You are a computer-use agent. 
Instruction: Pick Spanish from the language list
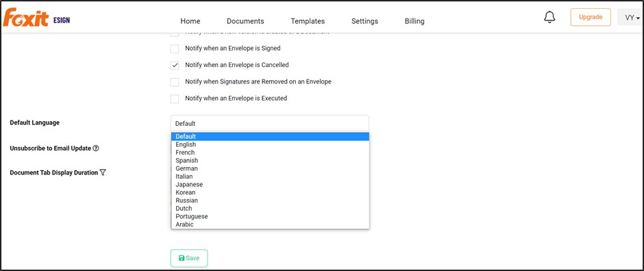(x=270, y=161)
